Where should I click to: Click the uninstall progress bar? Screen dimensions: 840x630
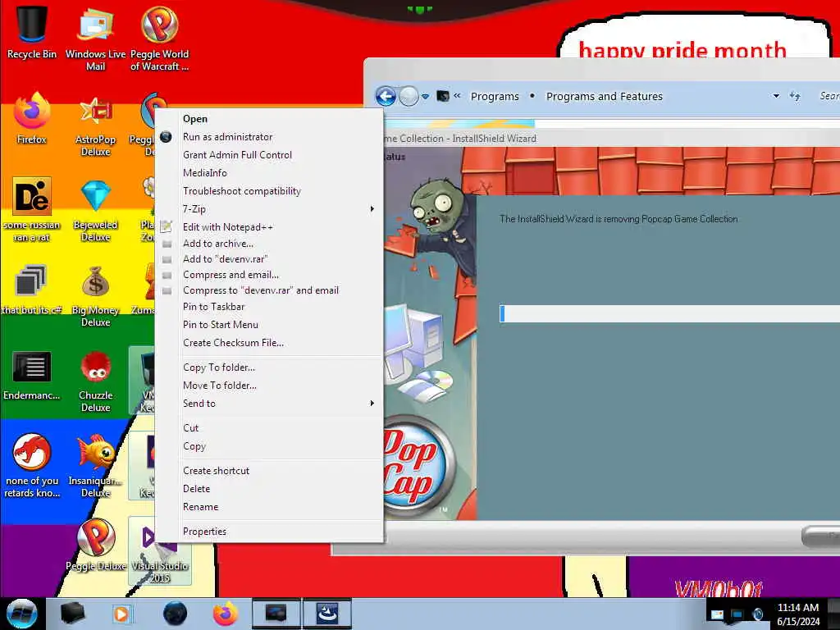[x=669, y=313]
